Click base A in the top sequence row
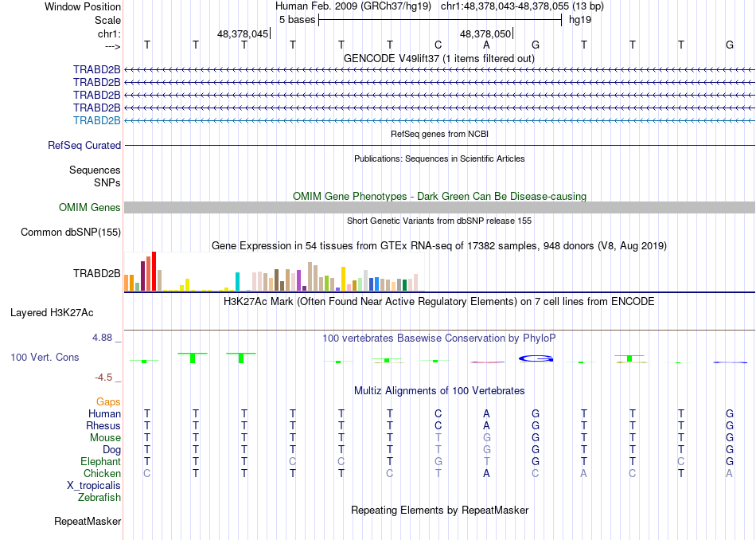The height and width of the screenshot is (540, 756). pyautogui.click(x=486, y=45)
